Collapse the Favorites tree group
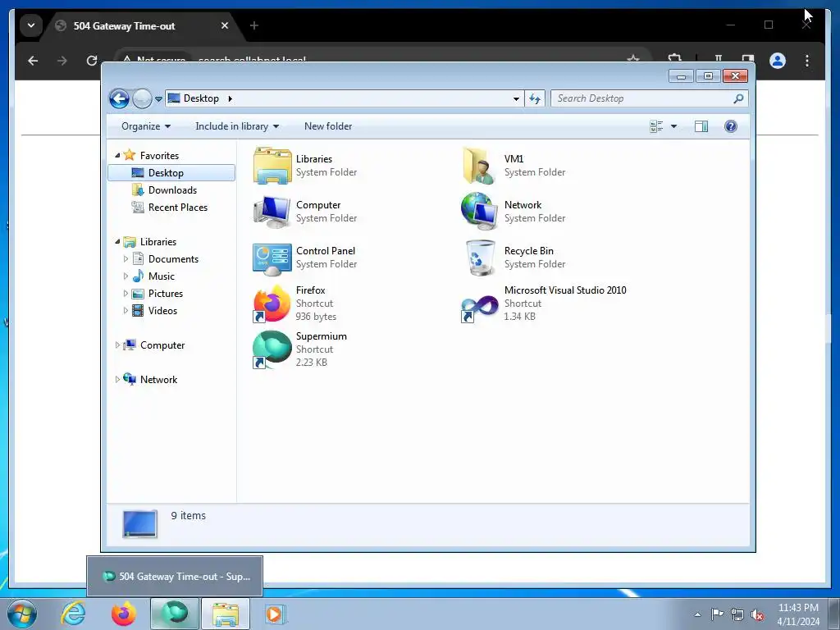840x630 pixels. pyautogui.click(x=117, y=155)
